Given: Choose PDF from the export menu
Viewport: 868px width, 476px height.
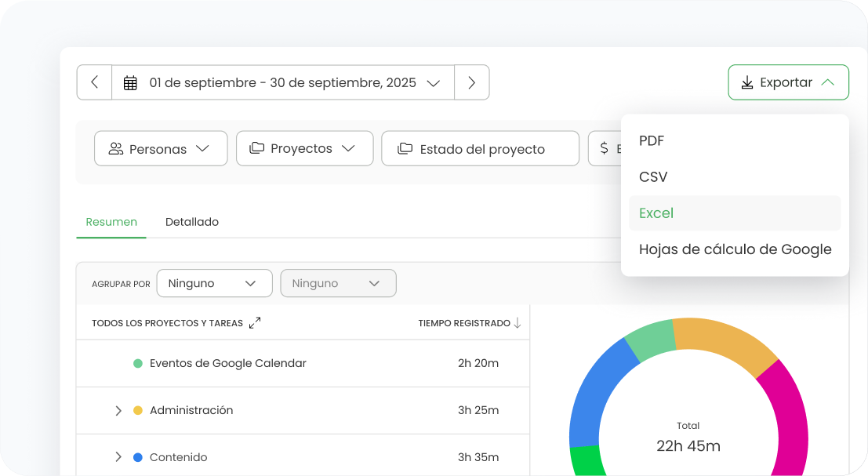Looking at the screenshot, I should pyautogui.click(x=735, y=140).
